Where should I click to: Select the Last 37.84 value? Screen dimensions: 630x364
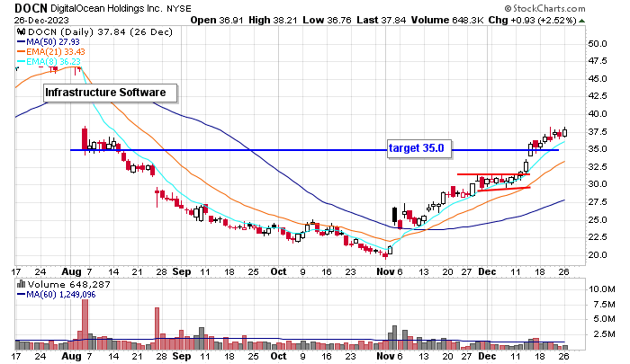coord(380,20)
